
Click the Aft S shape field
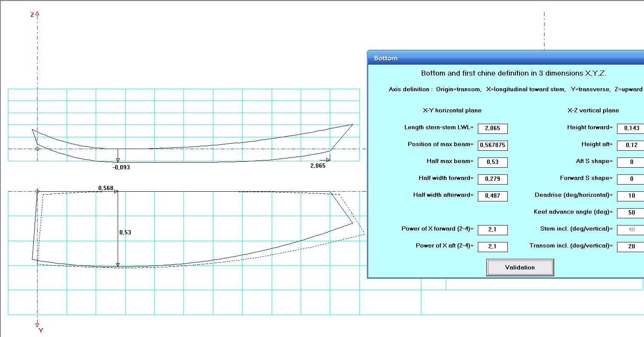pyautogui.click(x=631, y=162)
